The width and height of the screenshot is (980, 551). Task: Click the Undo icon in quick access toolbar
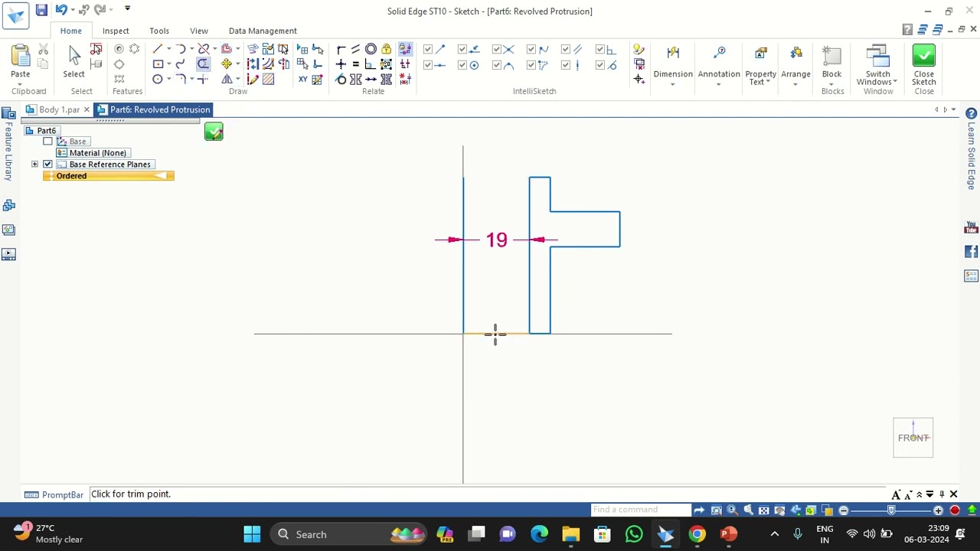(x=60, y=10)
